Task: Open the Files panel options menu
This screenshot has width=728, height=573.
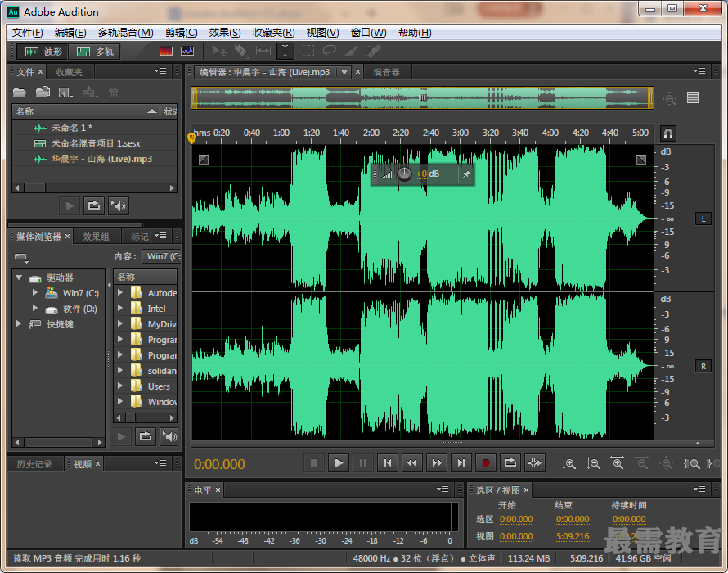Action: click(160, 71)
